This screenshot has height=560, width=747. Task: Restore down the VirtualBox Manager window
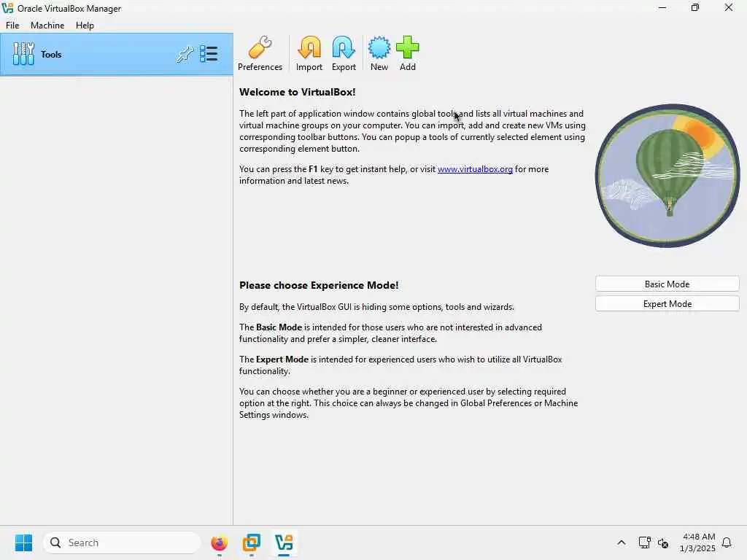[695, 7]
